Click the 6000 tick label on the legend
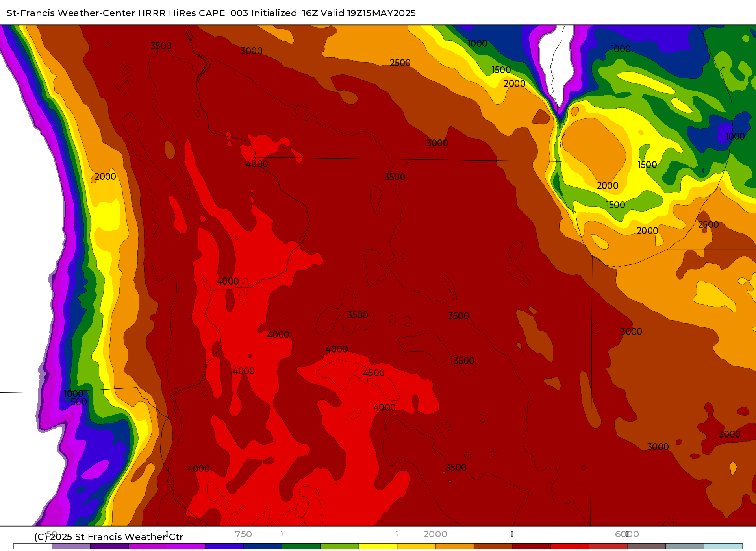Viewport: 756px width, 551px height. pos(627,534)
